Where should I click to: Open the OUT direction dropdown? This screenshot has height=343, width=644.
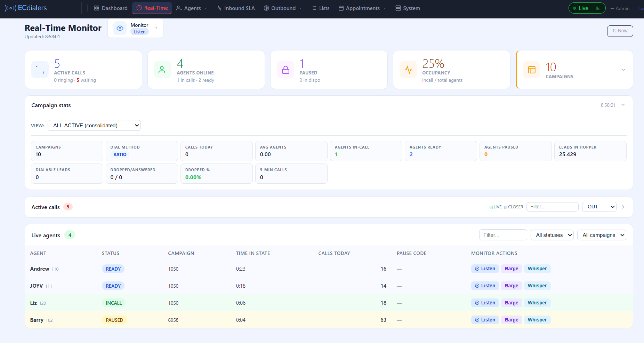tap(599, 207)
